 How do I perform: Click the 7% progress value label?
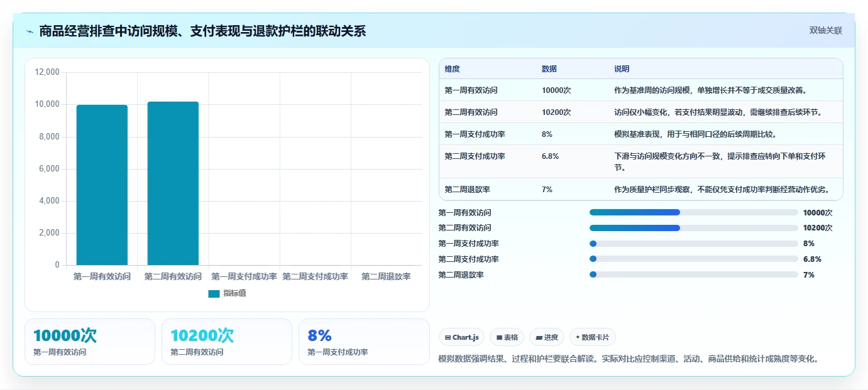point(809,275)
